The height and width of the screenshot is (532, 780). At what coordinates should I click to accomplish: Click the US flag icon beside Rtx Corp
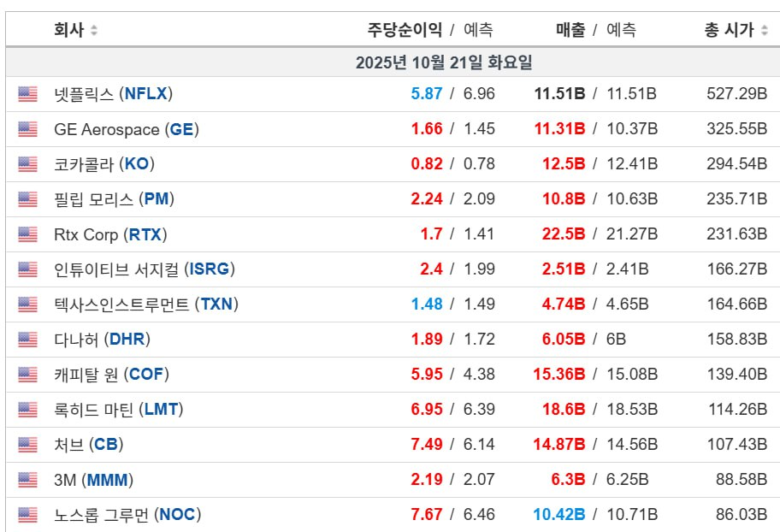pyautogui.click(x=28, y=234)
